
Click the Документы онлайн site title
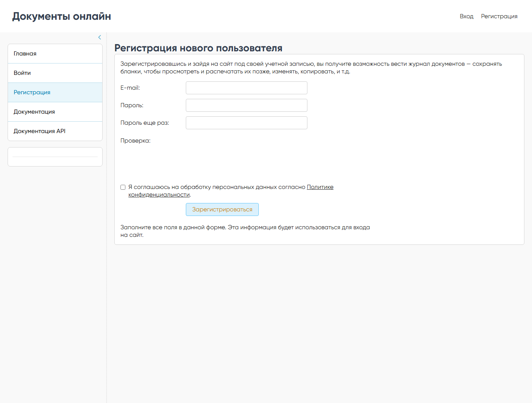pos(62,16)
